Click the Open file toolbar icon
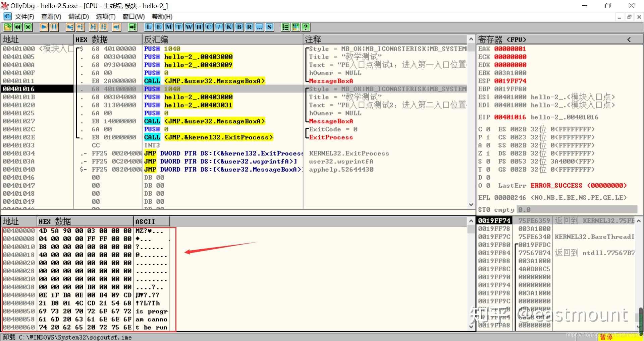The height and width of the screenshot is (341, 644). pyautogui.click(x=8, y=27)
